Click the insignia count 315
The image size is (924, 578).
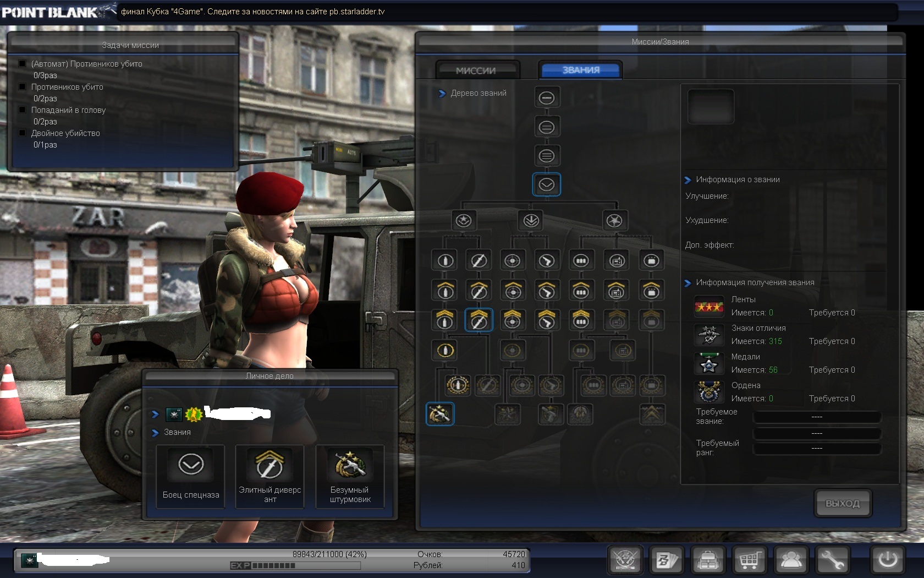point(776,341)
